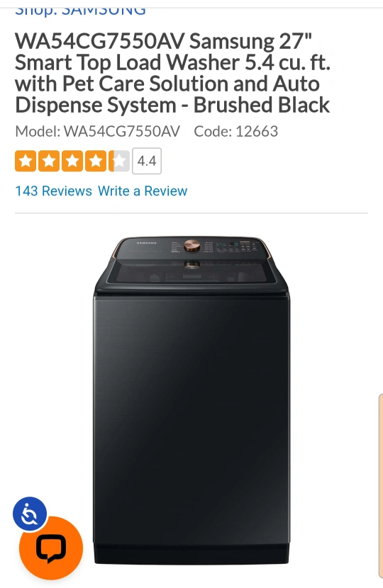Click the Samsung logo on washer panel
The width and height of the screenshot is (383, 588).
click(146, 243)
